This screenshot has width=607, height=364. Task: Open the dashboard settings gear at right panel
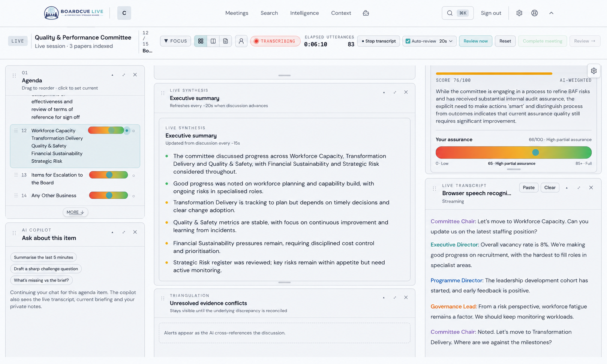(x=594, y=71)
